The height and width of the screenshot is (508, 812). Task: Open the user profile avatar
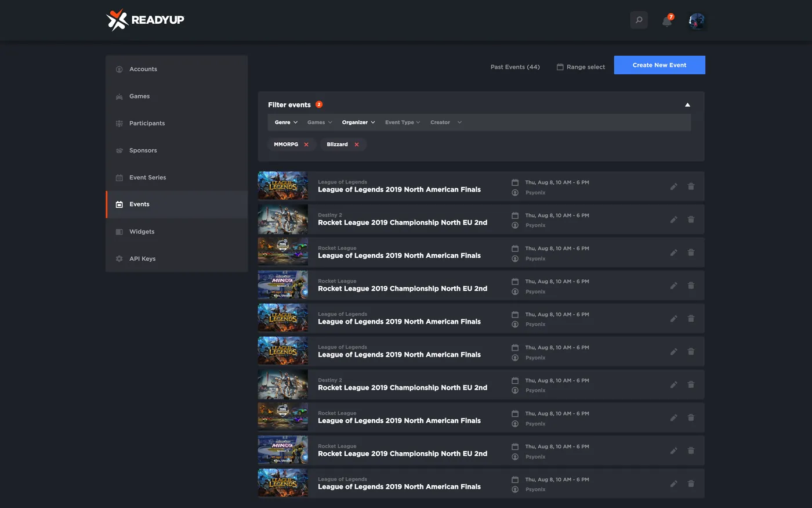pos(696,21)
